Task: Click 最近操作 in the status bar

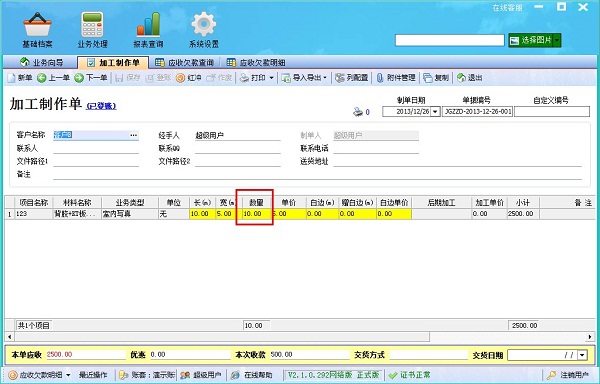Action: (93, 375)
